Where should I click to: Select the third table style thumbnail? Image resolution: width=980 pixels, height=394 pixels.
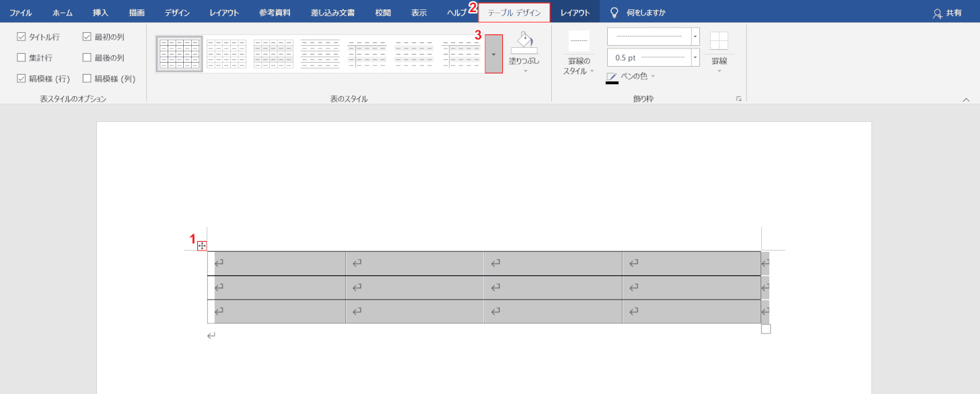(x=273, y=54)
